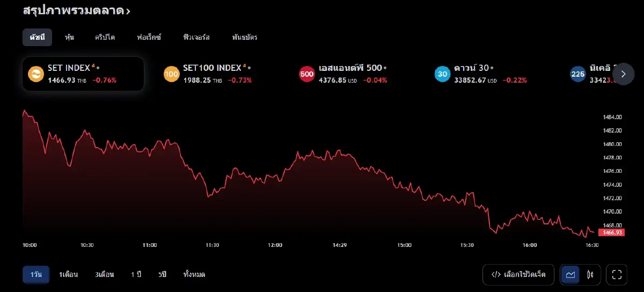Click the 1466.93 current price label on axis
This screenshot has height=292, width=644.
tap(612, 232)
